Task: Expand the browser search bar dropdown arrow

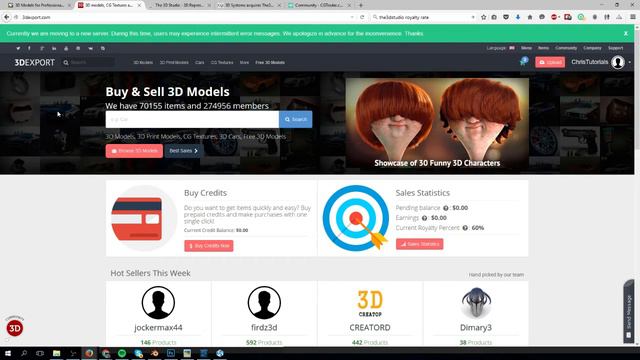Action: click(473, 17)
